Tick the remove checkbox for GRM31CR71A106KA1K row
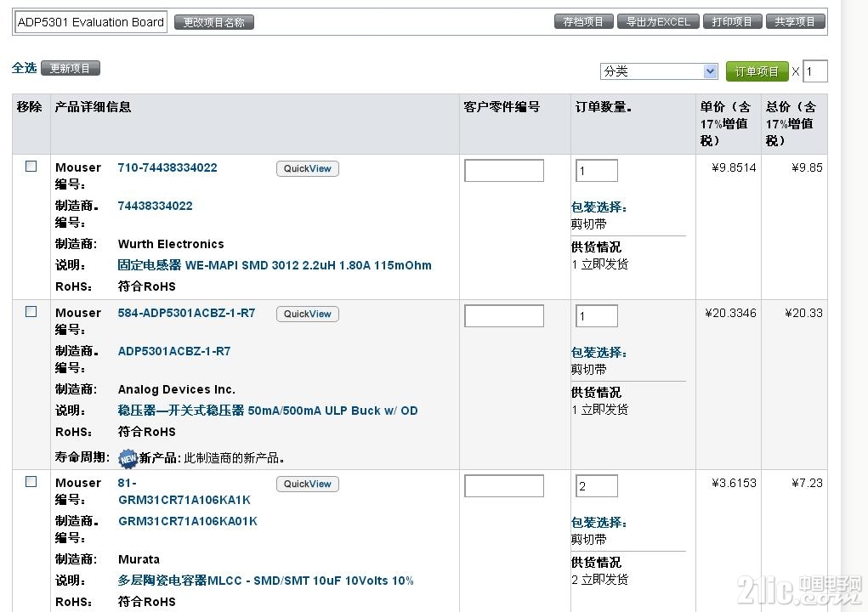This screenshot has height=612, width=868. [31, 481]
